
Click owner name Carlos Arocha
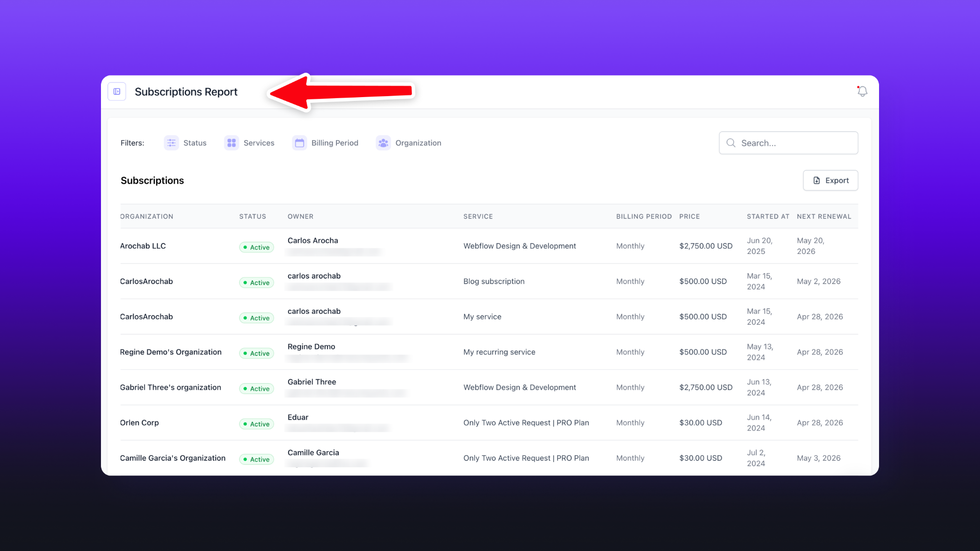pyautogui.click(x=312, y=241)
